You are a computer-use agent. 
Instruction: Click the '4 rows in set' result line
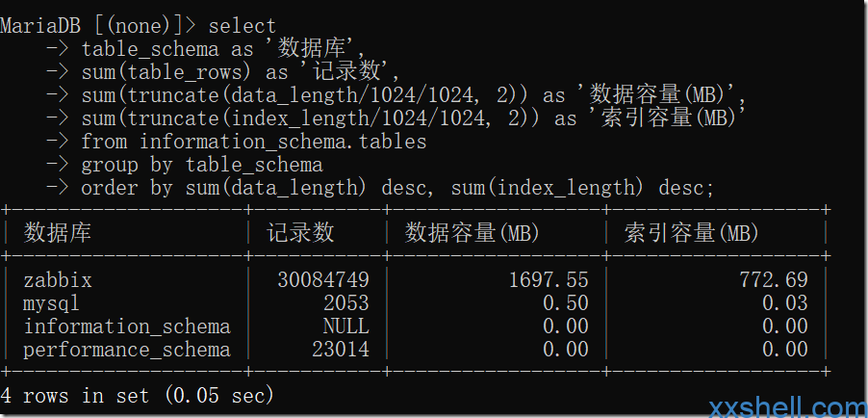click(138, 396)
